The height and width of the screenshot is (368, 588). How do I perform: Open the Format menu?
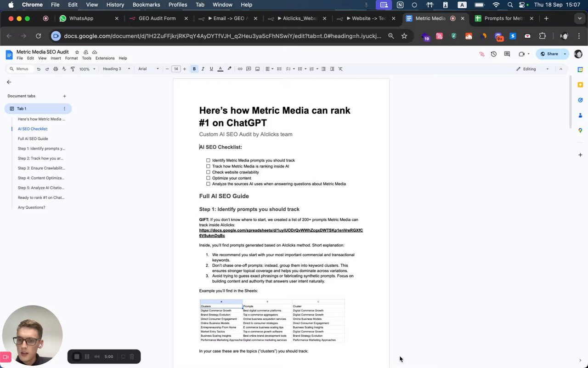(71, 58)
